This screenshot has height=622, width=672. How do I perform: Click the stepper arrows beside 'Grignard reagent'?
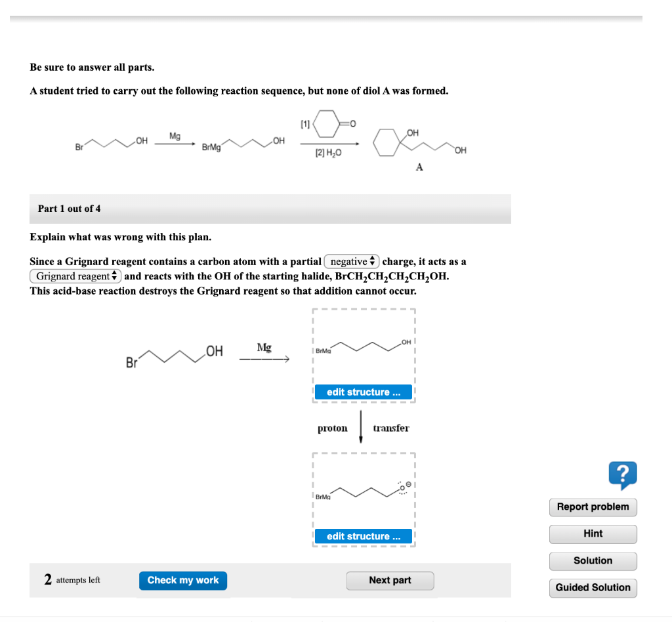click(x=115, y=276)
